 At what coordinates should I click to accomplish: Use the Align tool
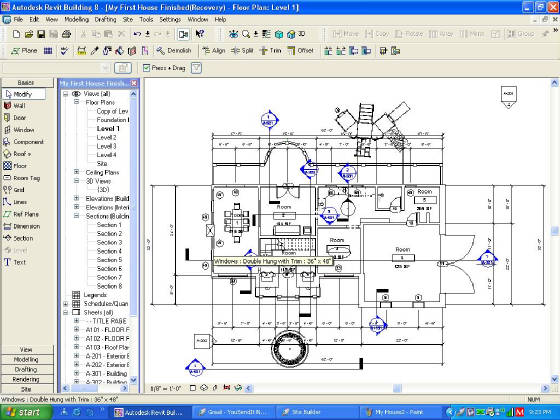(x=214, y=51)
